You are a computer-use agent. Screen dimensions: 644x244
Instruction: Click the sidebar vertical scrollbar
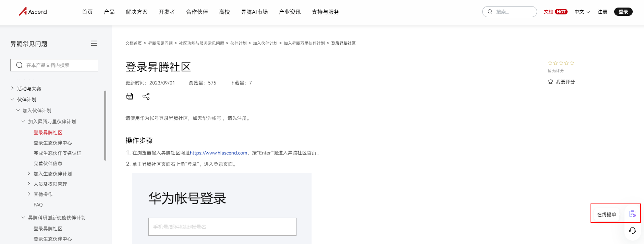105,125
